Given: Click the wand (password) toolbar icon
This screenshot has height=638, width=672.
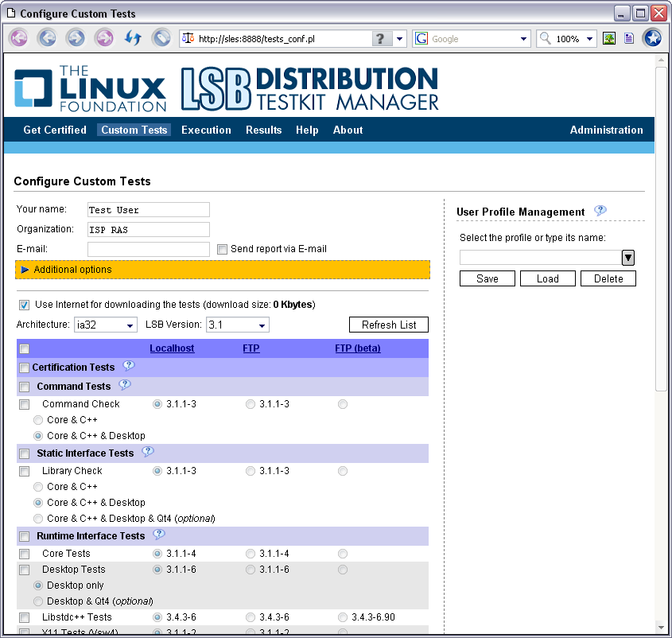Looking at the screenshot, I should pyautogui.click(x=161, y=39).
